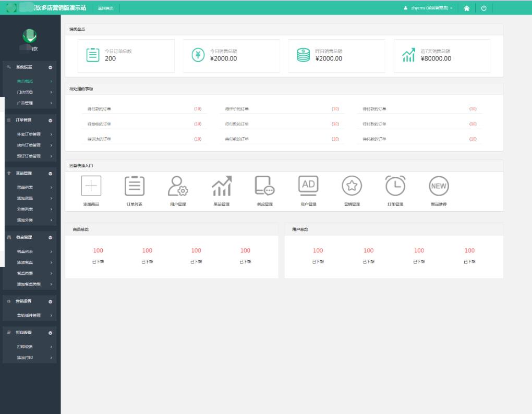Click the power logout icon

pyautogui.click(x=484, y=8)
